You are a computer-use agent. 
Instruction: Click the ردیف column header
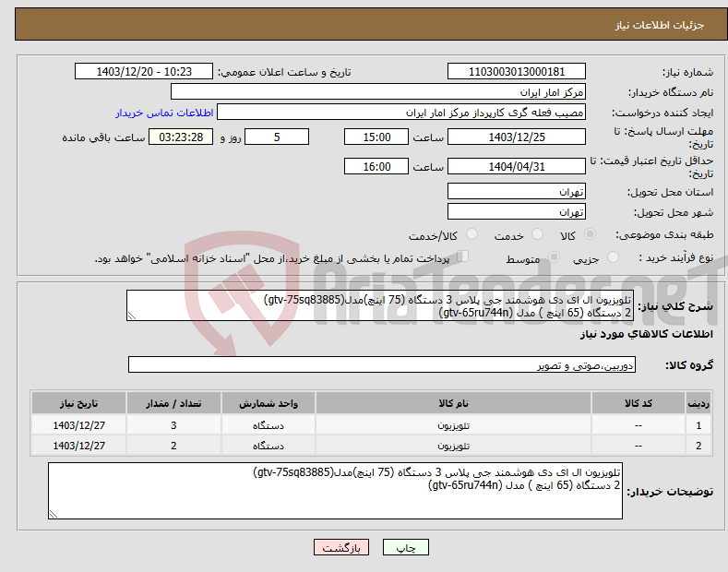coord(698,403)
